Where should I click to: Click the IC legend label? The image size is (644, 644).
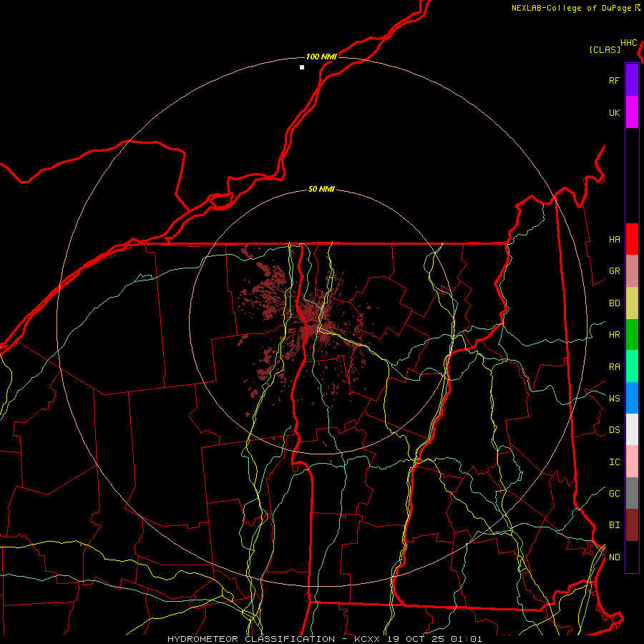614,462
